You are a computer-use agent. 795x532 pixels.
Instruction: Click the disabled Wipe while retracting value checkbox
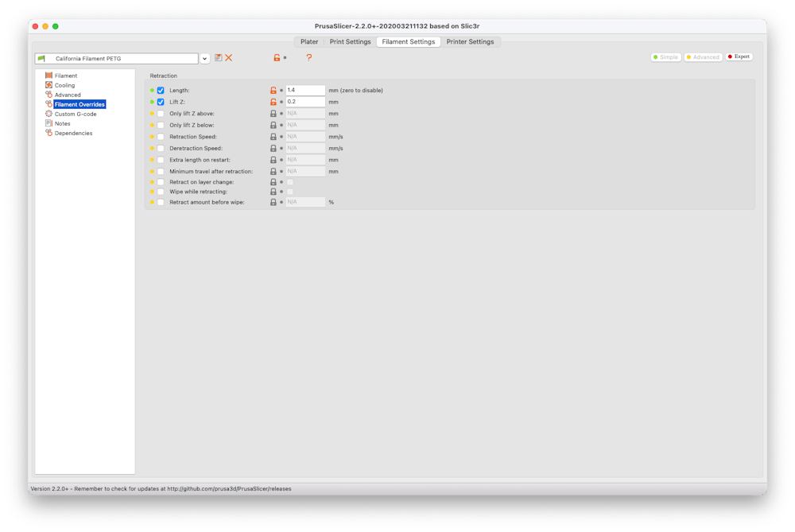tap(290, 192)
